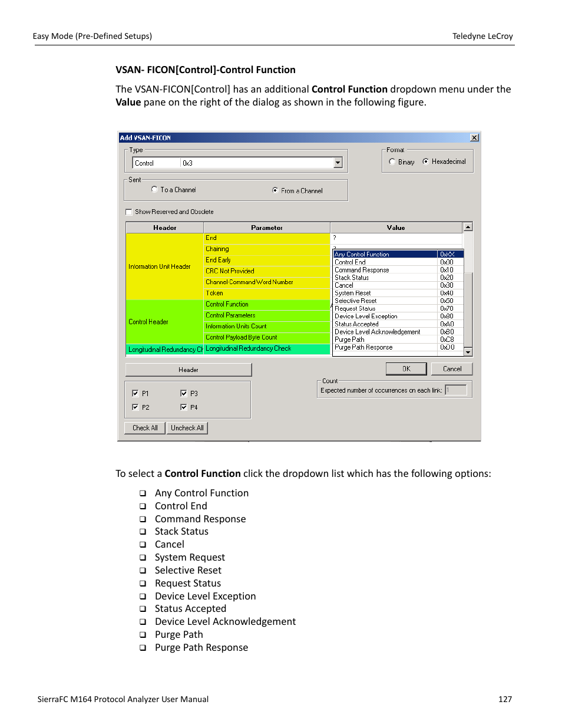This screenshot has height=728, width=562.
Task: Click the CRC Not Provided parameter
Action: point(267,271)
